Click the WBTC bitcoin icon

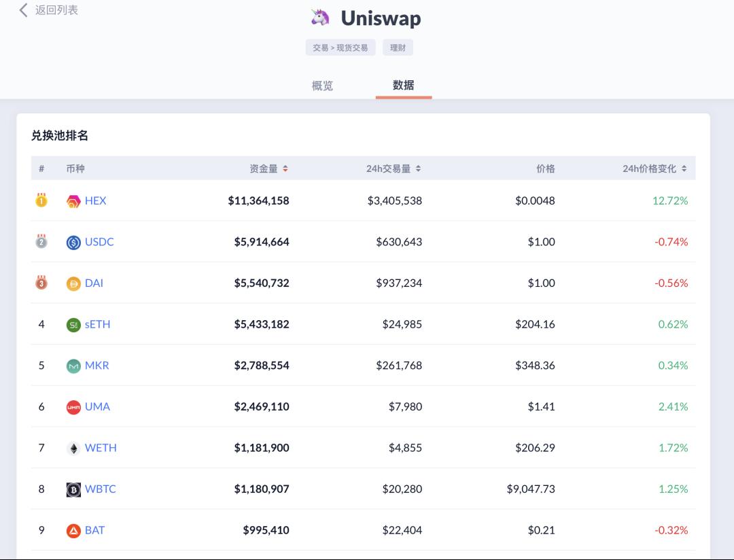pos(73,490)
